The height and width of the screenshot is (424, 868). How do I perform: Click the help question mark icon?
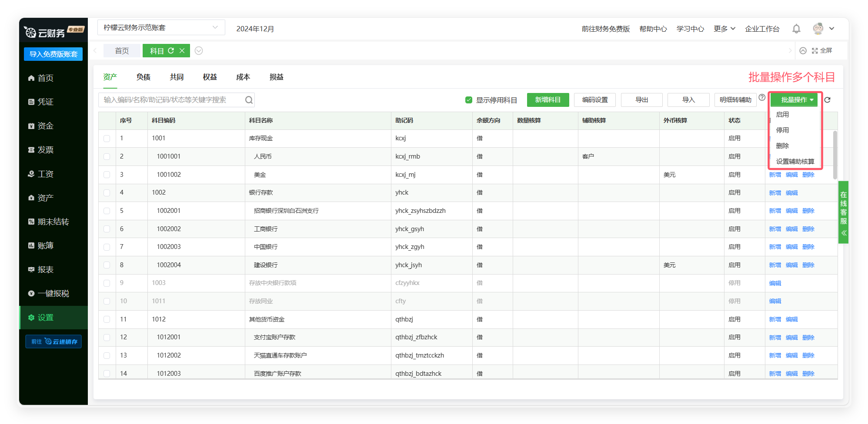(762, 98)
